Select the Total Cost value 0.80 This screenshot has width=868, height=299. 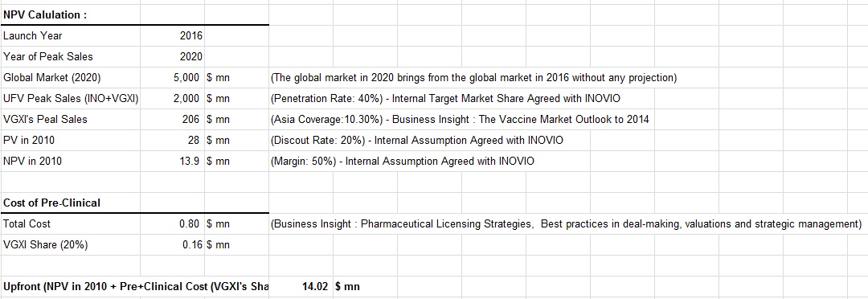click(x=172, y=223)
